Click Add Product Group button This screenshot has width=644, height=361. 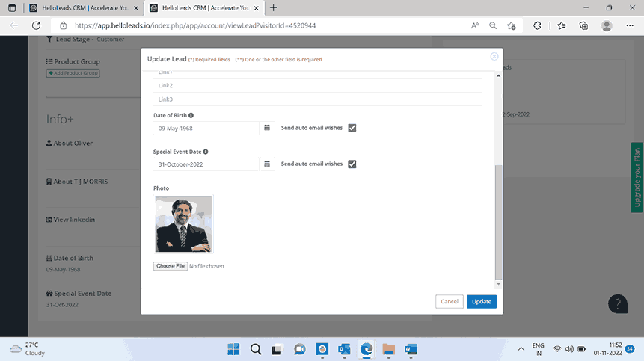coord(73,73)
